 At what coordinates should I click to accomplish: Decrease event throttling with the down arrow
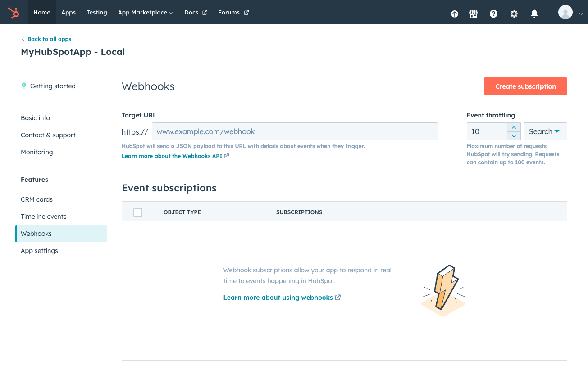(514, 136)
